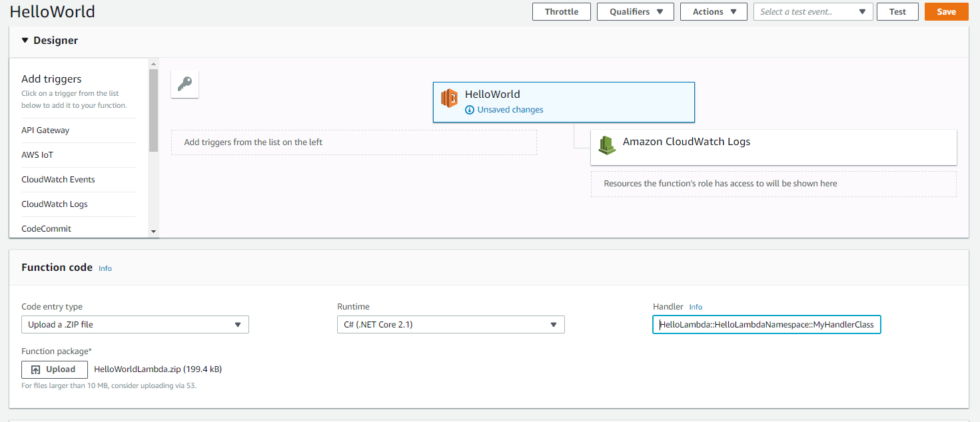Screen dimensions: 980x422
Task: Click the Function package label
Action: click(x=57, y=351)
